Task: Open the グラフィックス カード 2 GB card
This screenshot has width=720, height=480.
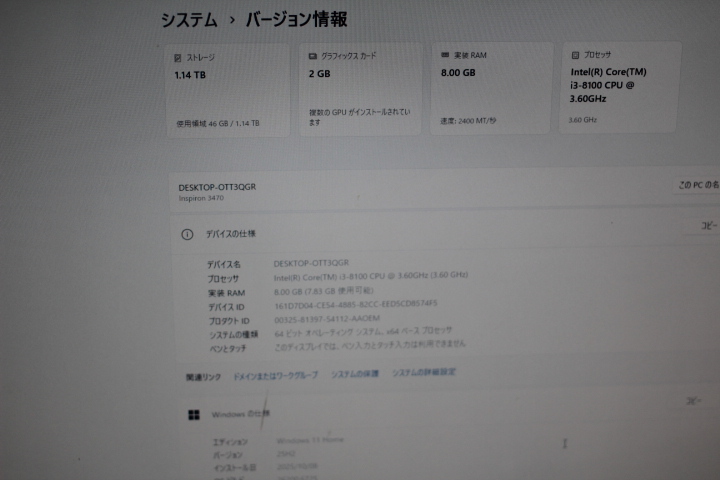Action: pos(360,89)
